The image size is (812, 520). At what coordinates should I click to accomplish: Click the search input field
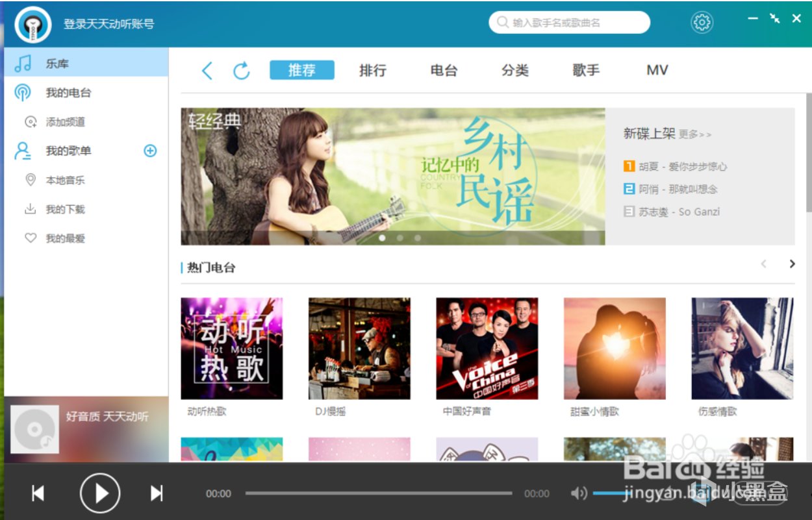click(569, 22)
